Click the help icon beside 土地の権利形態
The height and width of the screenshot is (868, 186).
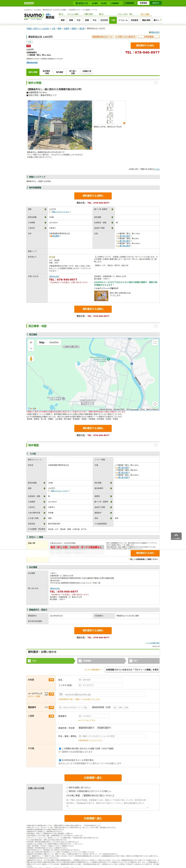click(x=44, y=513)
